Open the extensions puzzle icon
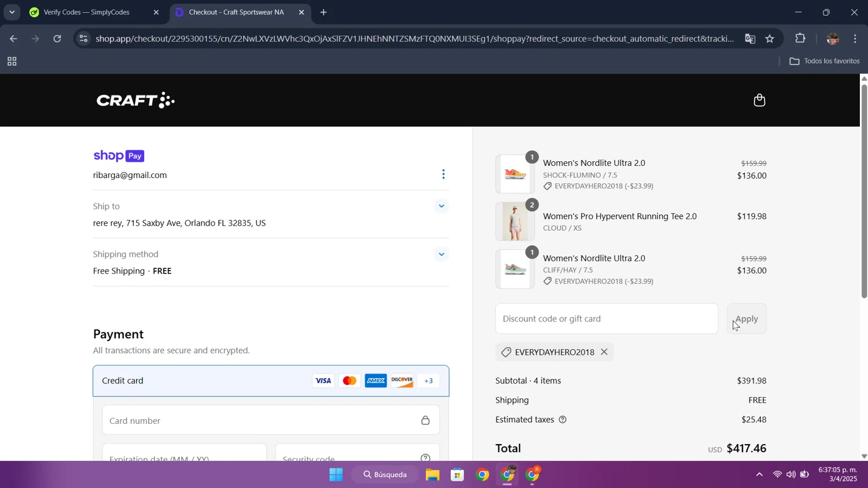 [800, 39]
